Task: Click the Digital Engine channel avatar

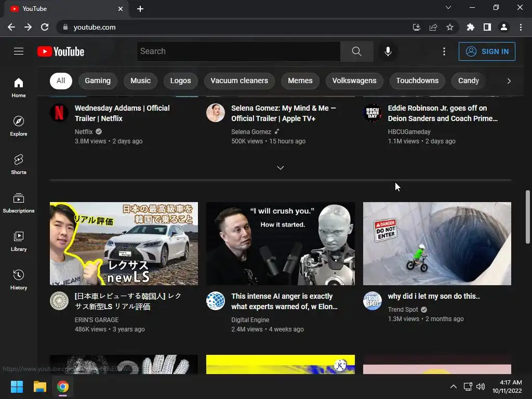Action: pos(216,301)
